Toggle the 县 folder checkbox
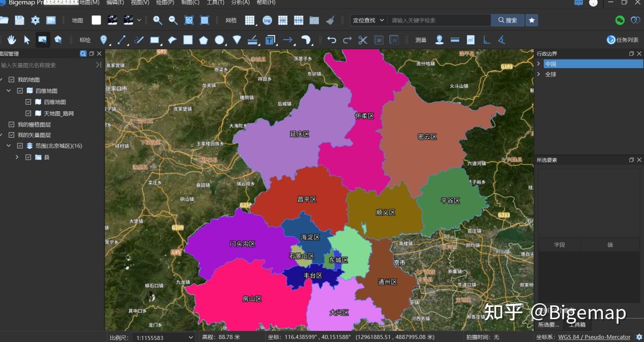 point(28,158)
